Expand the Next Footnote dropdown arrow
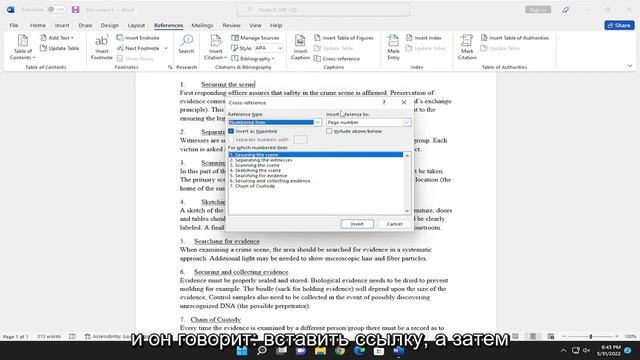 coord(166,48)
